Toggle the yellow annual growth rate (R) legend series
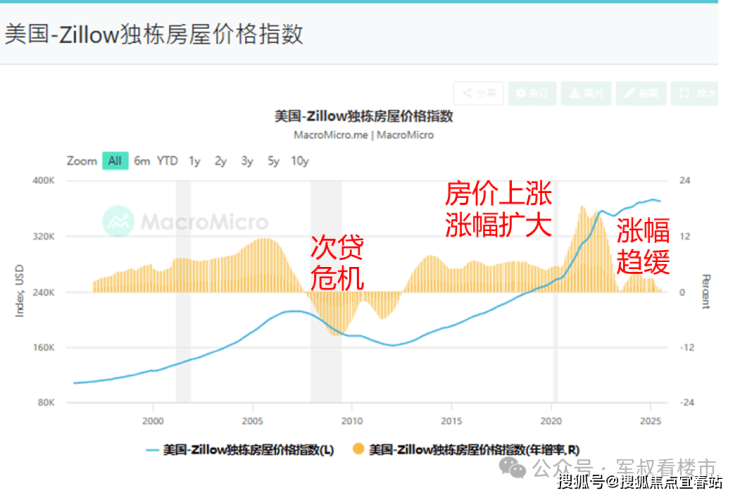 coord(466,449)
